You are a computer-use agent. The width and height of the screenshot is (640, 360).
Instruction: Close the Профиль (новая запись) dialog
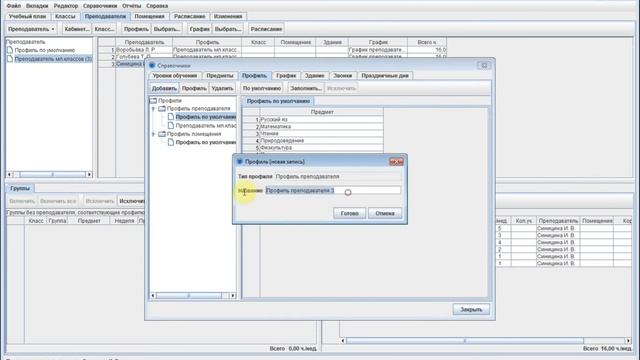(396, 162)
